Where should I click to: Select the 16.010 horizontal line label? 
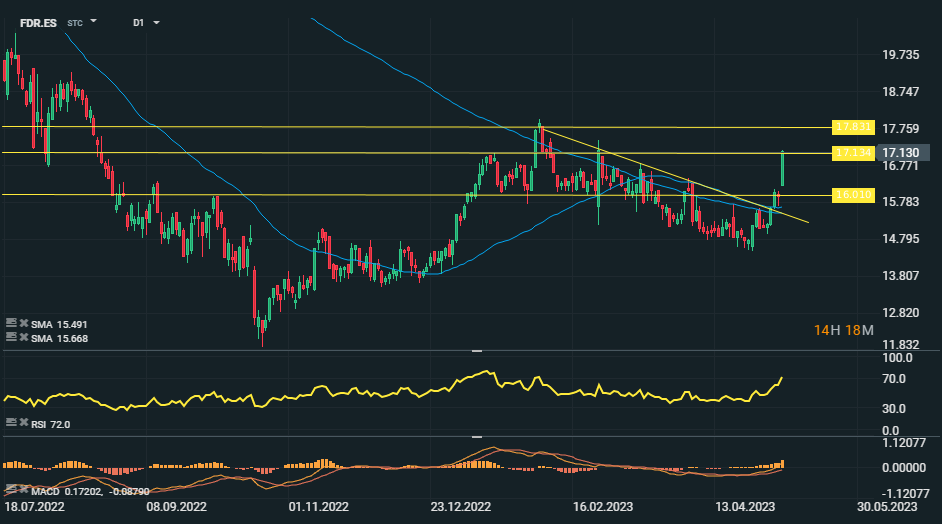853,195
